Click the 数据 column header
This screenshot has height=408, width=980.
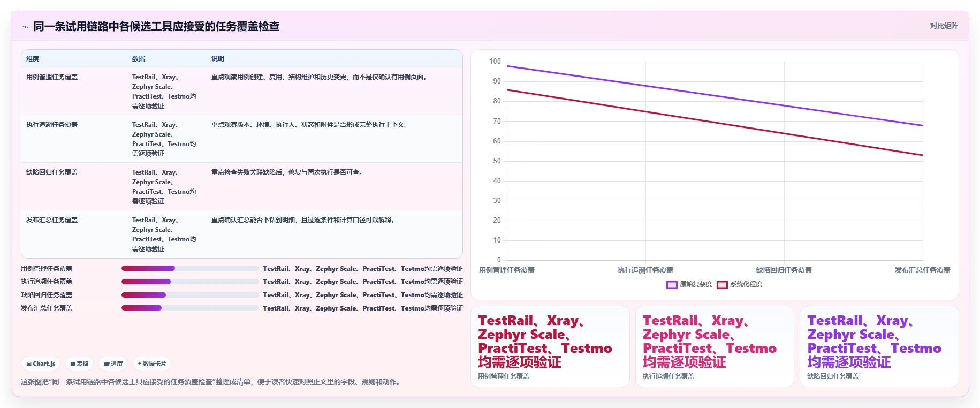(139, 59)
